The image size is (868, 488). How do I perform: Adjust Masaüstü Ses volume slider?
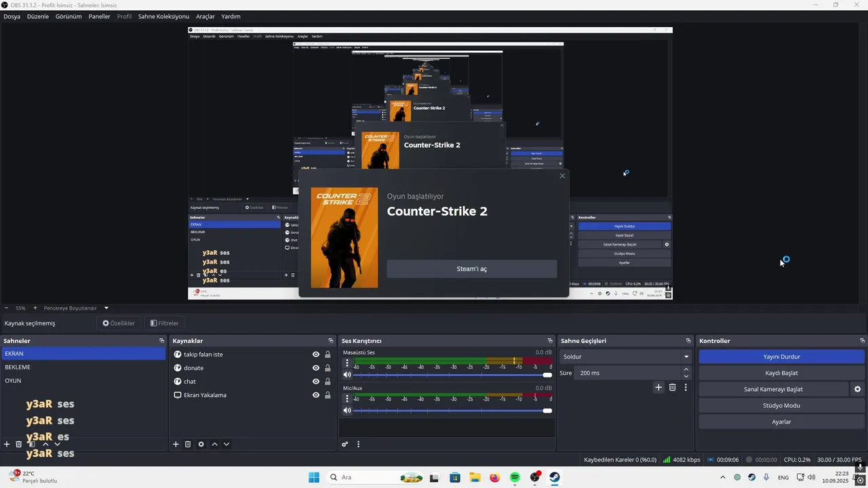452,375
